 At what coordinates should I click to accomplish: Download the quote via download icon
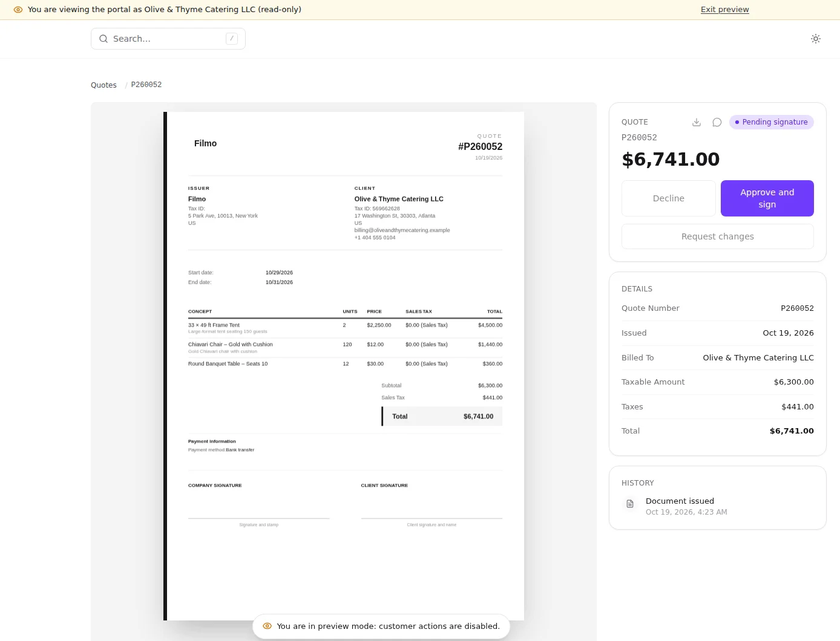(x=697, y=122)
